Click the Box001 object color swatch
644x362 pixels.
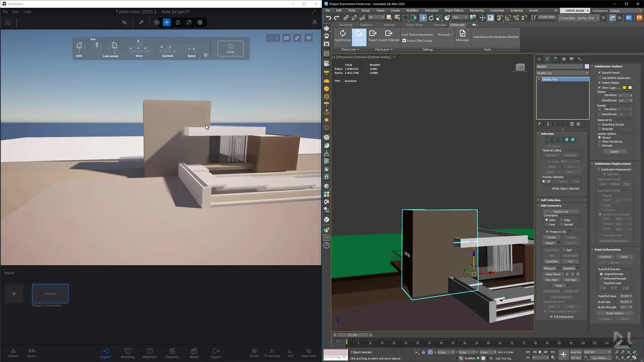[587, 67]
